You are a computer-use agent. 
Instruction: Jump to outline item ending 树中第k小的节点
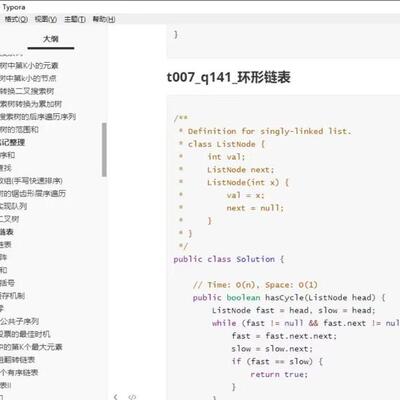click(x=28, y=78)
